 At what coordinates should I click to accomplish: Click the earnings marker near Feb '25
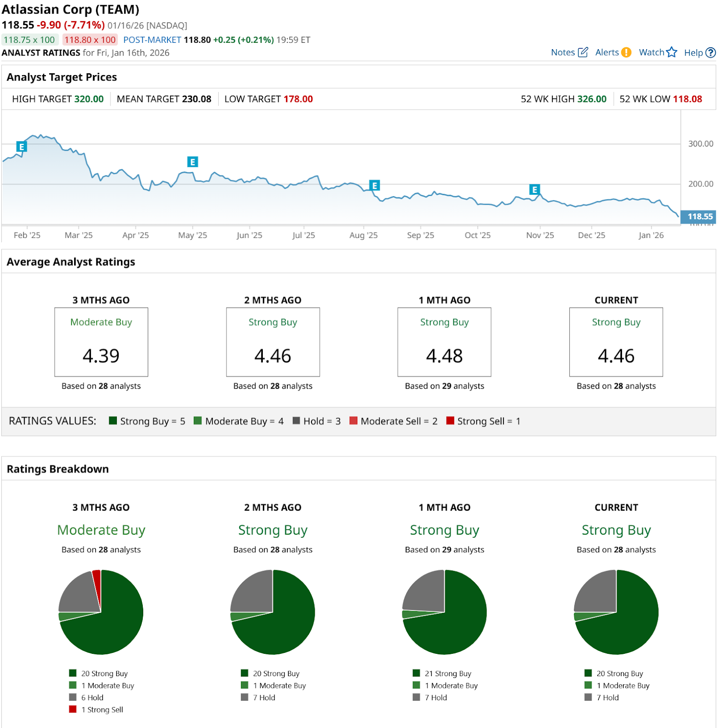click(x=21, y=147)
